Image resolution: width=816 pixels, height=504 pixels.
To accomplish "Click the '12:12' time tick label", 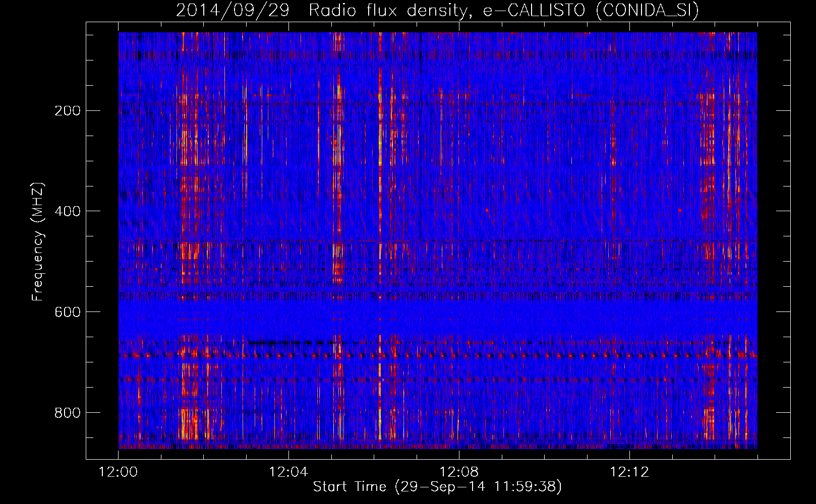I will (x=629, y=472).
